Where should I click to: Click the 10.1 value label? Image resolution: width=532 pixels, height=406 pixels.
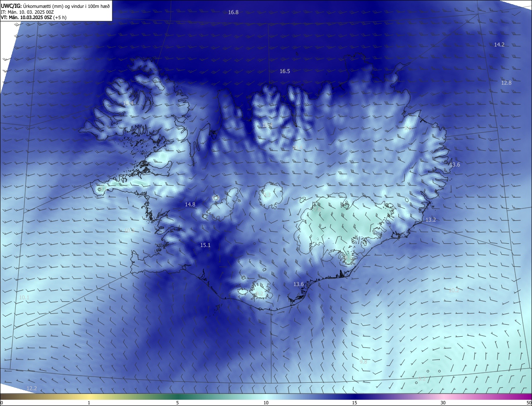pos(24,297)
